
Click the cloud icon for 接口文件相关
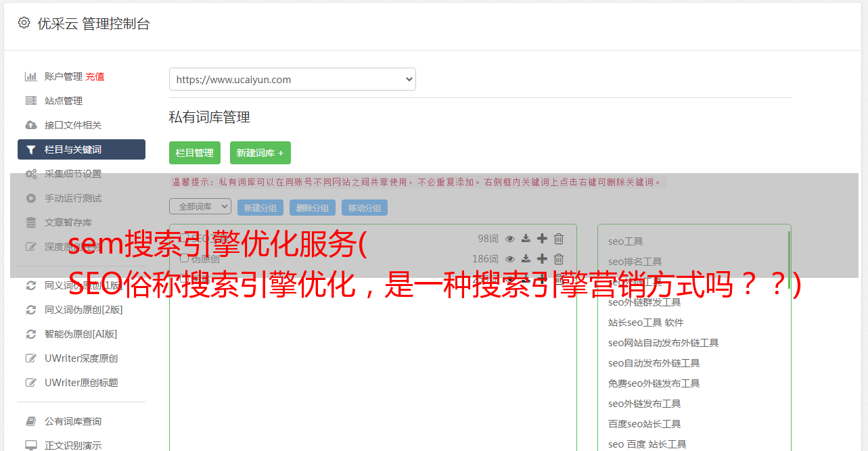point(31,125)
